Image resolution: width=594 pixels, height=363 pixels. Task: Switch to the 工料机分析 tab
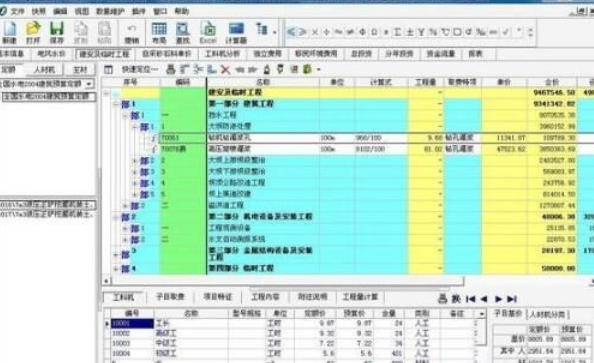pos(222,54)
